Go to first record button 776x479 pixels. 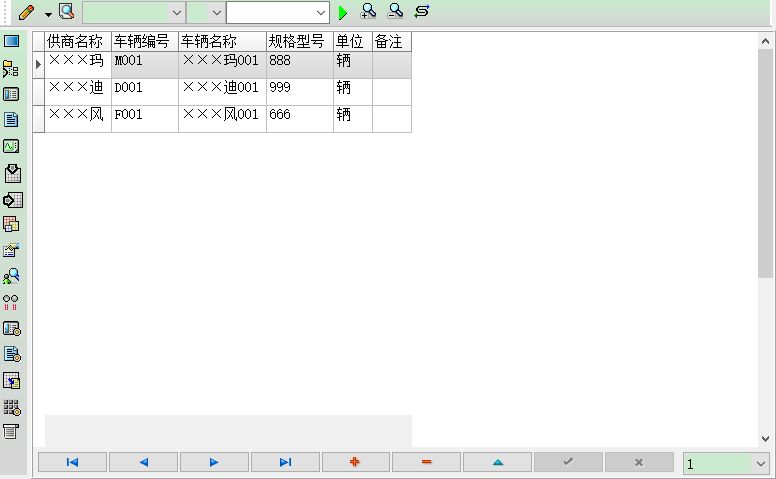tap(72, 462)
